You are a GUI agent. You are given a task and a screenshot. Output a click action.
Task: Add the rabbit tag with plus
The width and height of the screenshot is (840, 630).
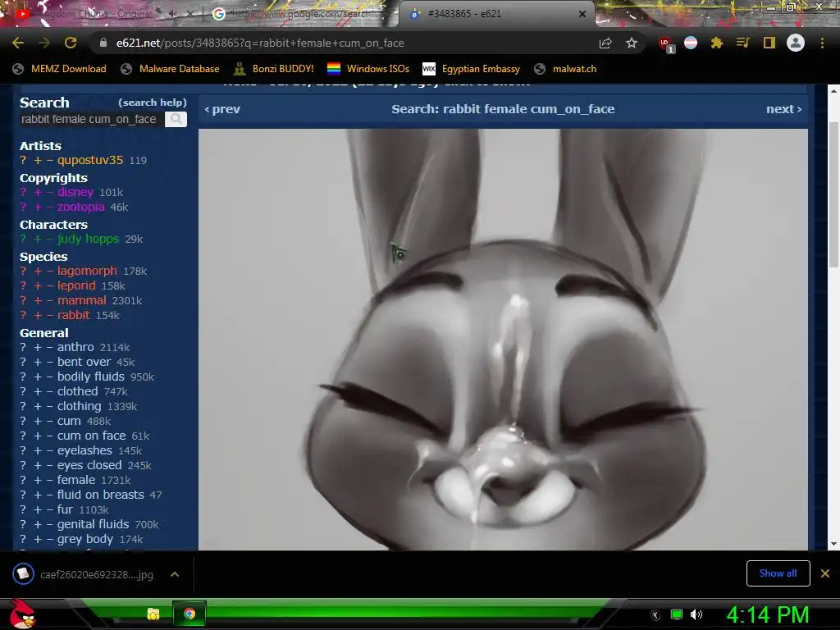pyautogui.click(x=38, y=316)
